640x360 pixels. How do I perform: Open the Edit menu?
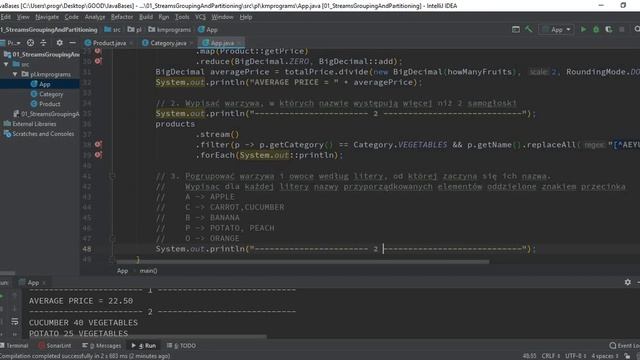[6, 17]
